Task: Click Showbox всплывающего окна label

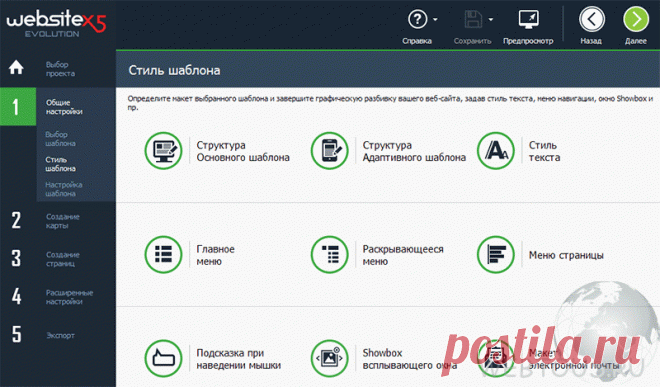Action: click(410, 359)
